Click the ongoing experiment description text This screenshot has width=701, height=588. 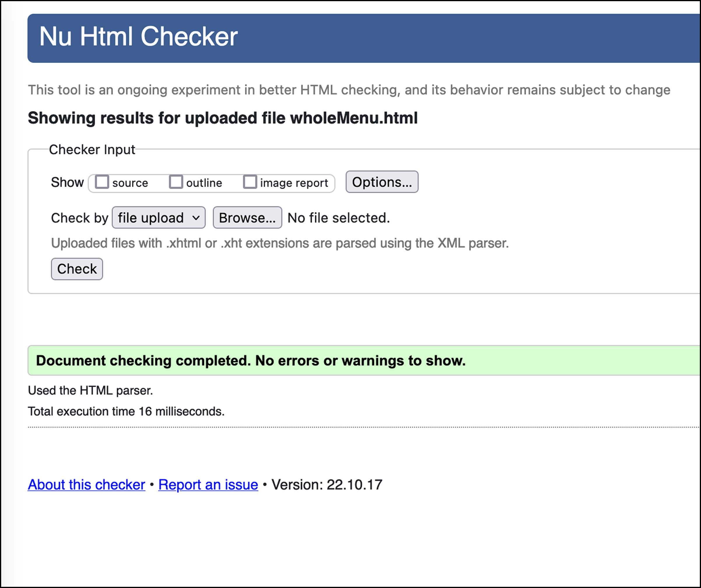pos(349,90)
